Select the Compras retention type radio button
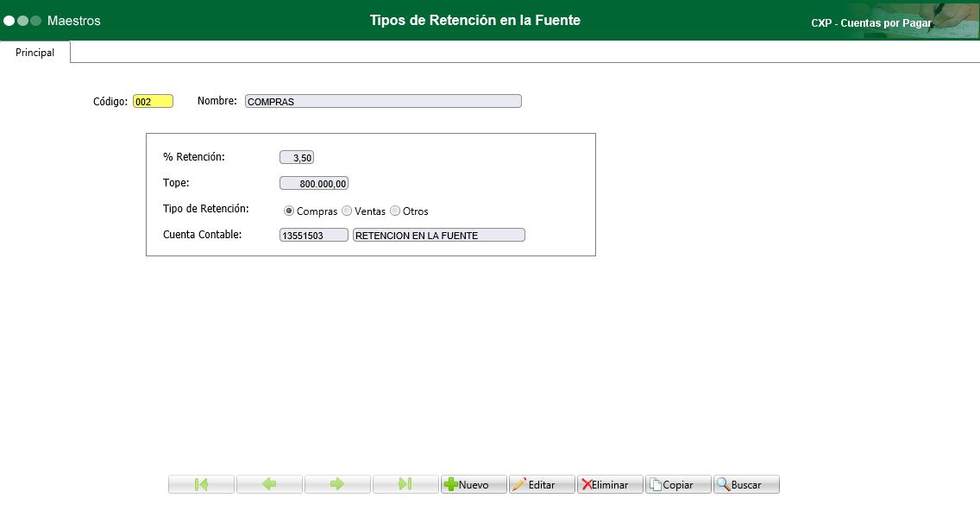This screenshot has height=517, width=980. click(x=289, y=211)
